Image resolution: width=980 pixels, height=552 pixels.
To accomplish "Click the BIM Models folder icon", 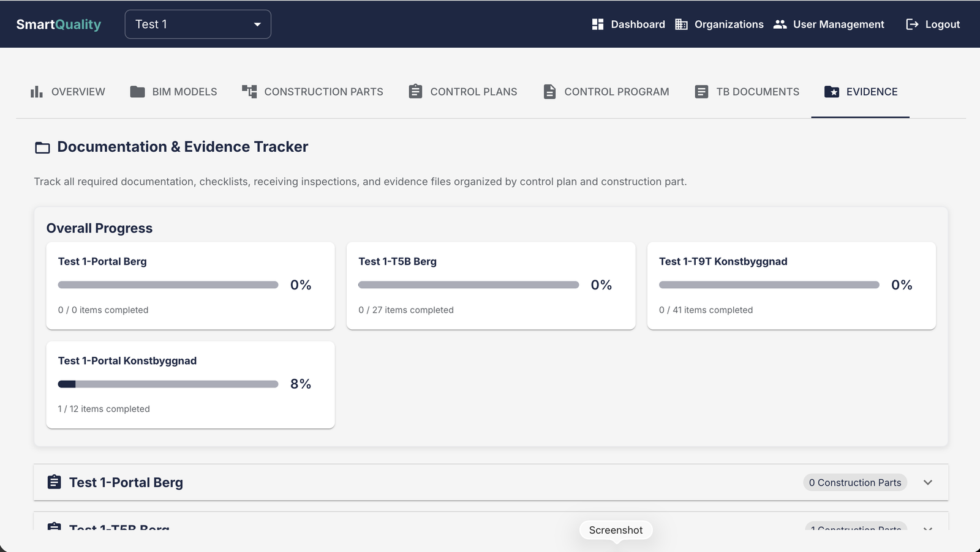I will (x=138, y=92).
